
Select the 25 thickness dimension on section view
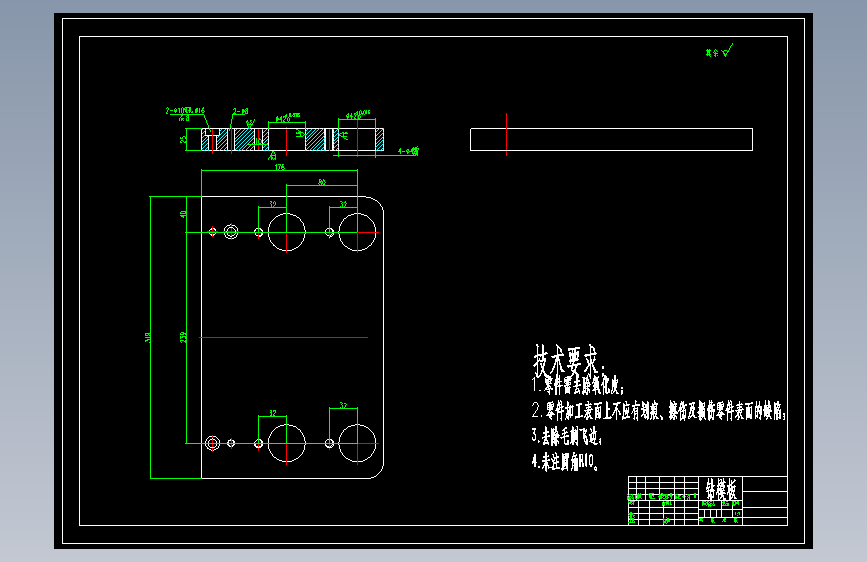(183, 139)
